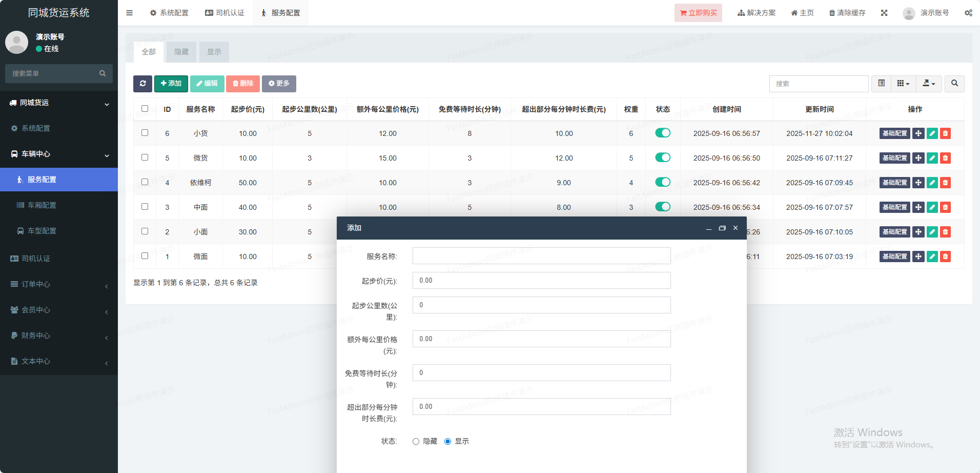Click the 立即购买 button

pos(698,13)
